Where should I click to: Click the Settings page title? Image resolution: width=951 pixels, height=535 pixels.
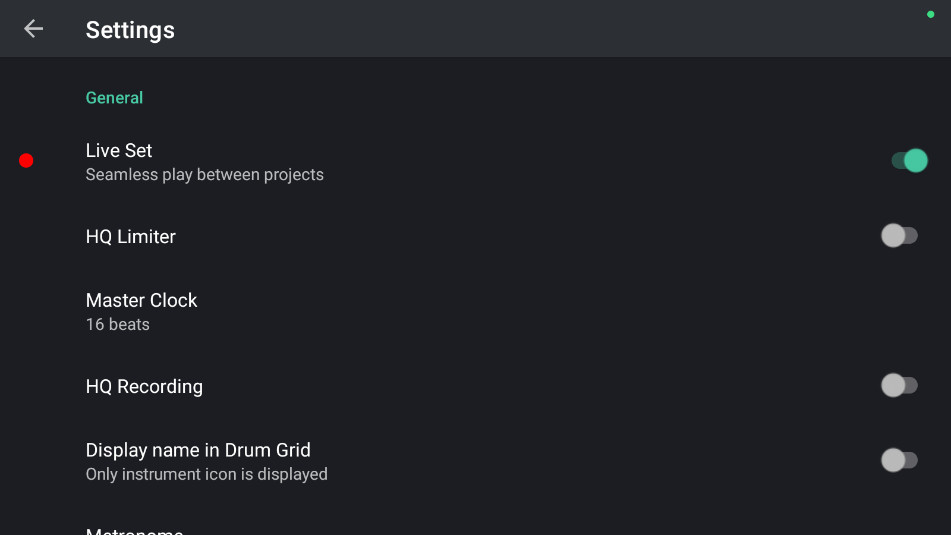130,30
